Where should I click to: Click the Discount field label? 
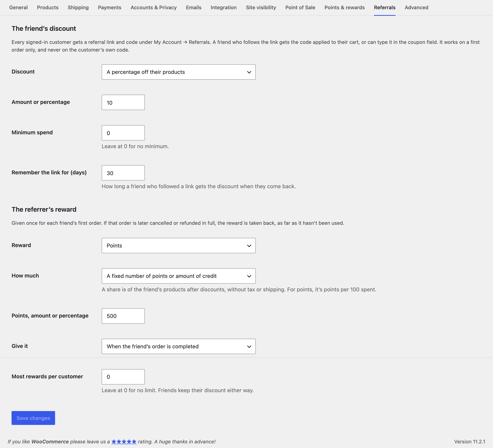[x=23, y=72]
